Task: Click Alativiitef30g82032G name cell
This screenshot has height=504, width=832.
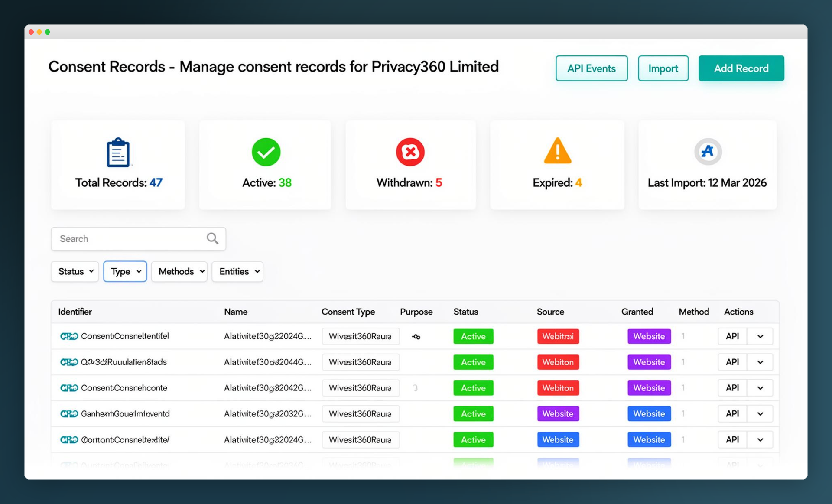Action: (x=267, y=414)
